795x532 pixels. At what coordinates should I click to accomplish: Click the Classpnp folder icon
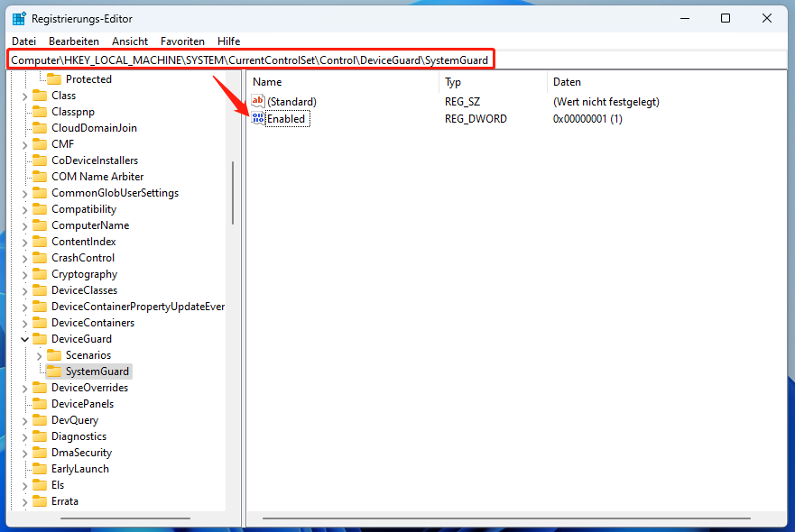click(x=40, y=112)
